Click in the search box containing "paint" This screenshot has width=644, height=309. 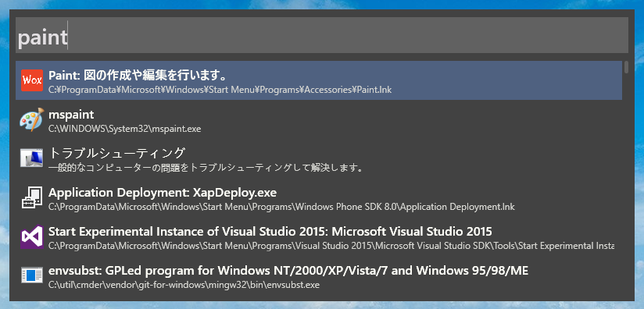click(x=321, y=35)
